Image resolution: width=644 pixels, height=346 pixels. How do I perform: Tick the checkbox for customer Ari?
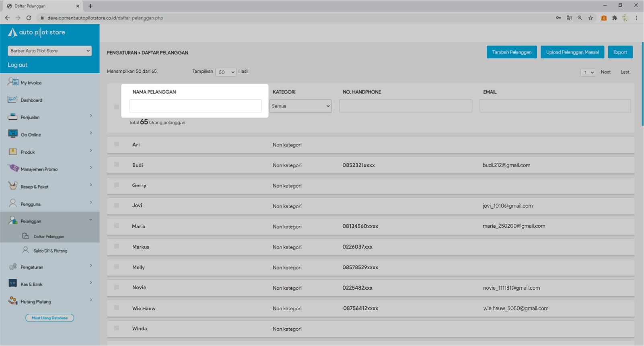tap(117, 144)
